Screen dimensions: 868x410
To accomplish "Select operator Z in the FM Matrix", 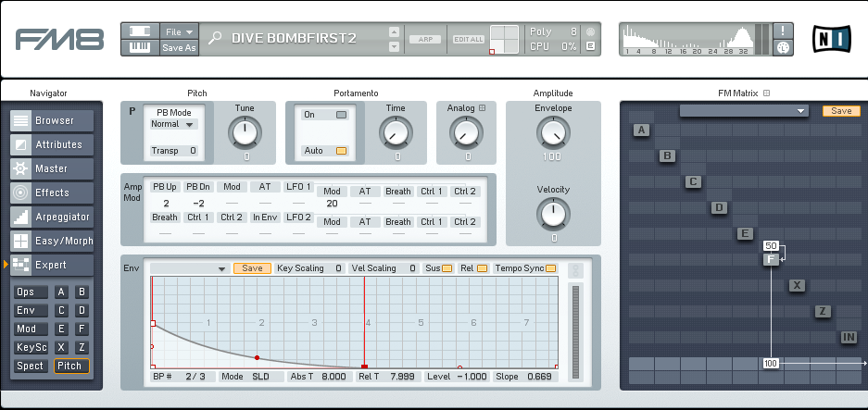I will (x=823, y=311).
